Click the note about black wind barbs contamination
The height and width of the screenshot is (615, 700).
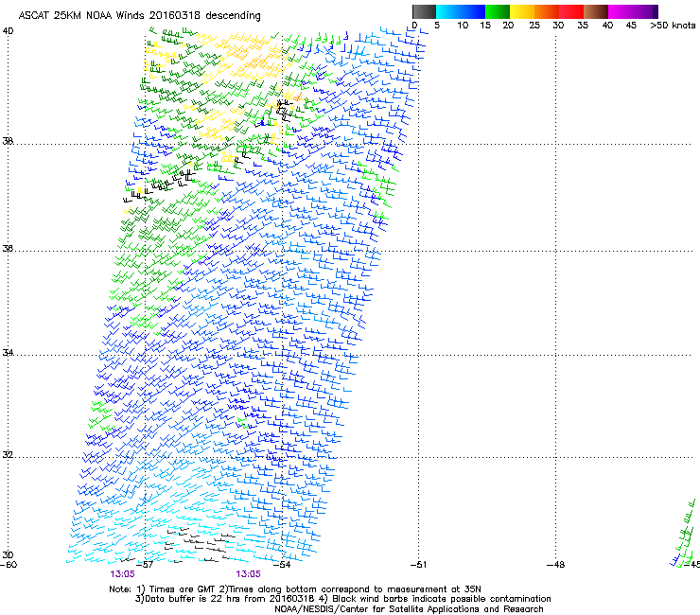(x=435, y=599)
